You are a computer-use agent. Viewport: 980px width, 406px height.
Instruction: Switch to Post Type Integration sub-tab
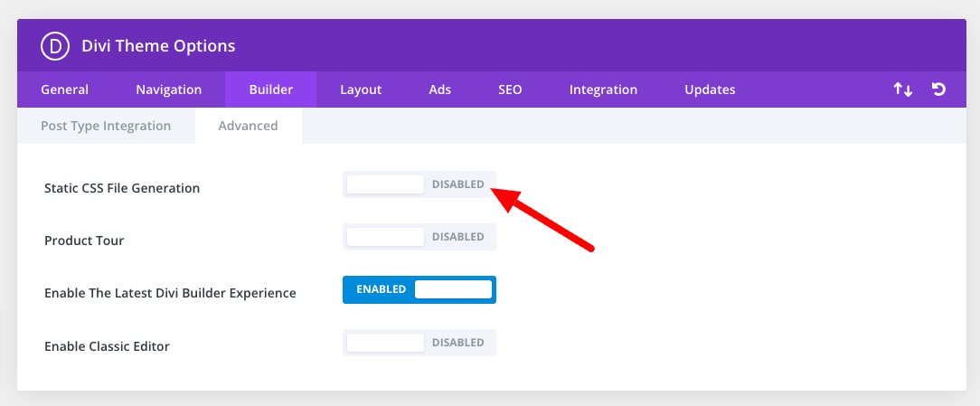tap(106, 126)
